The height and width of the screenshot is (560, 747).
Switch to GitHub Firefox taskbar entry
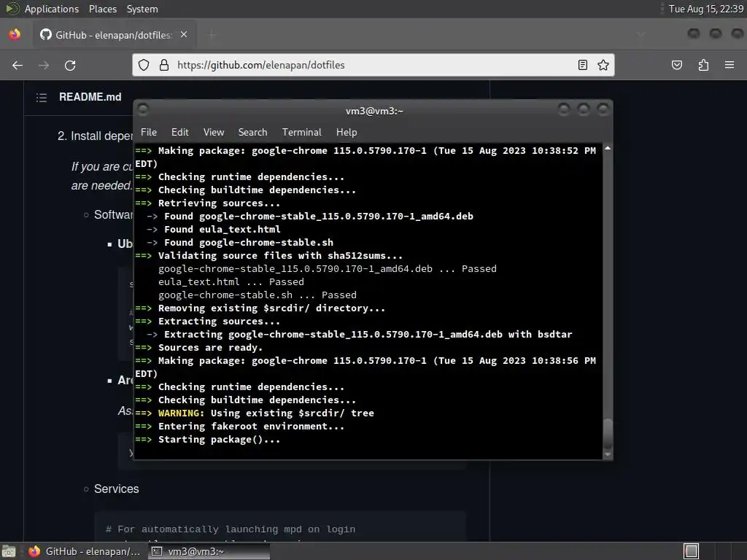click(x=85, y=551)
